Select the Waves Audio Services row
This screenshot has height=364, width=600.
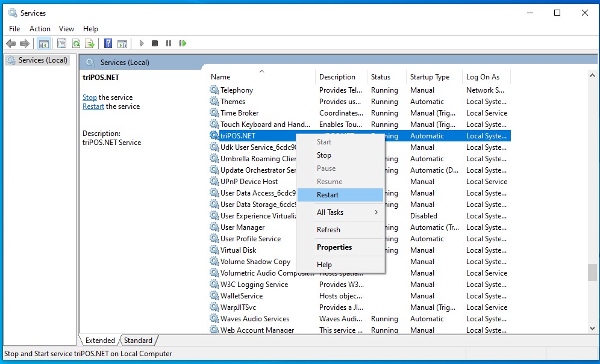(360, 318)
